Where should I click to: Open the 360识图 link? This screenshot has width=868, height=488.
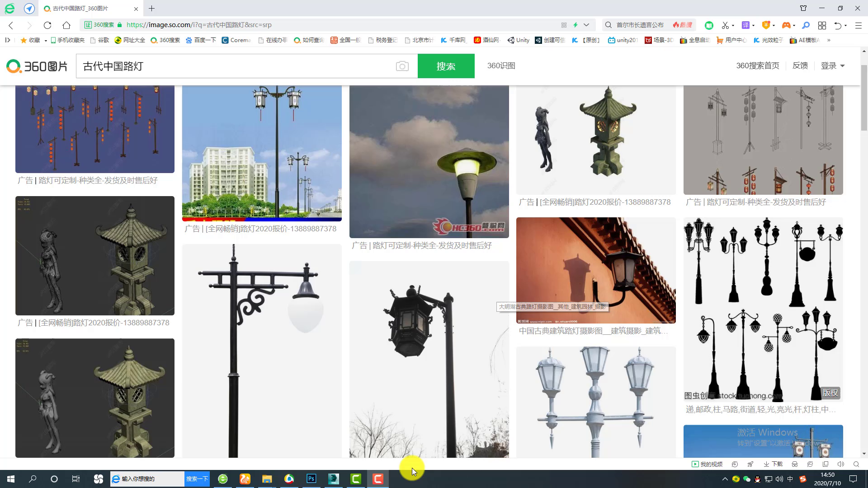(x=501, y=66)
